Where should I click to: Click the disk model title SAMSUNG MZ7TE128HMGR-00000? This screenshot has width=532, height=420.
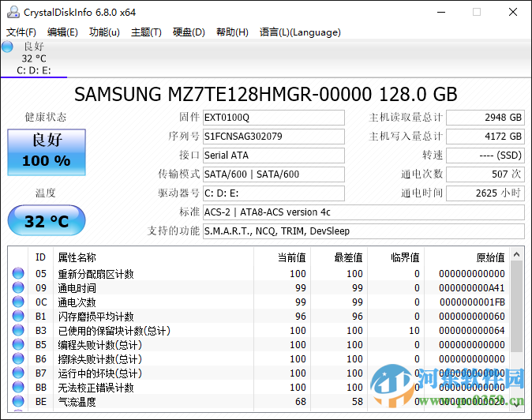coord(223,94)
